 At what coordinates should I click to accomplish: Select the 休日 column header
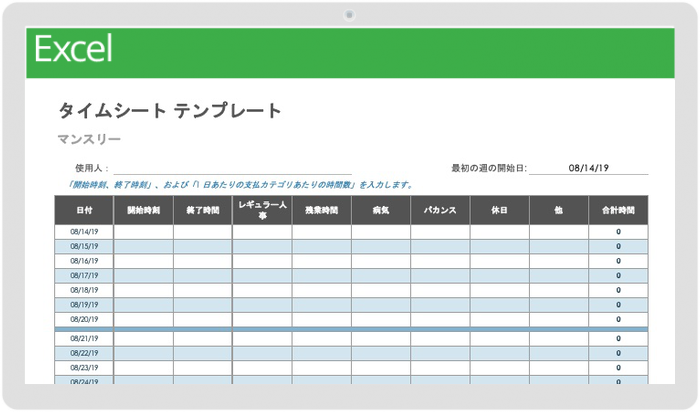[500, 210]
